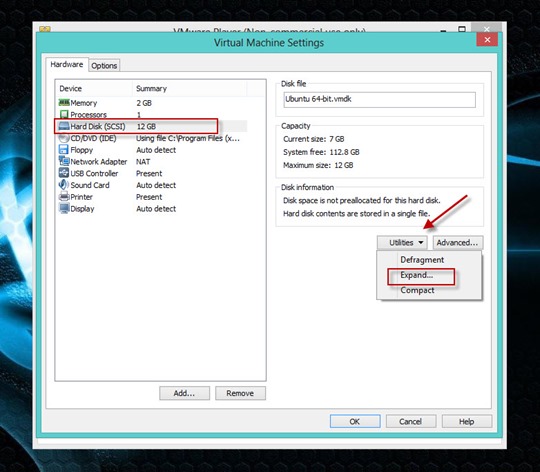Click the Floppy Auto detect summary

point(156,150)
